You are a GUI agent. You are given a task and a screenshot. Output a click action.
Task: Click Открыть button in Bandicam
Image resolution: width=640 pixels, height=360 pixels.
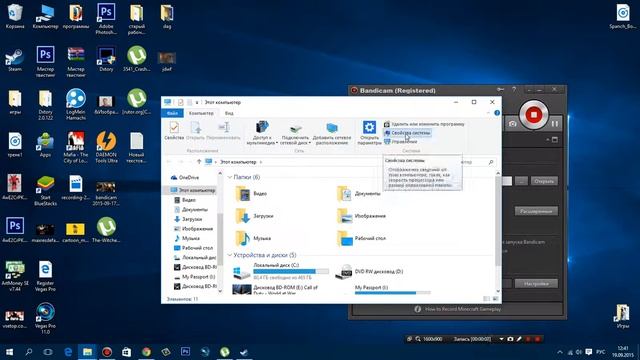(544, 181)
